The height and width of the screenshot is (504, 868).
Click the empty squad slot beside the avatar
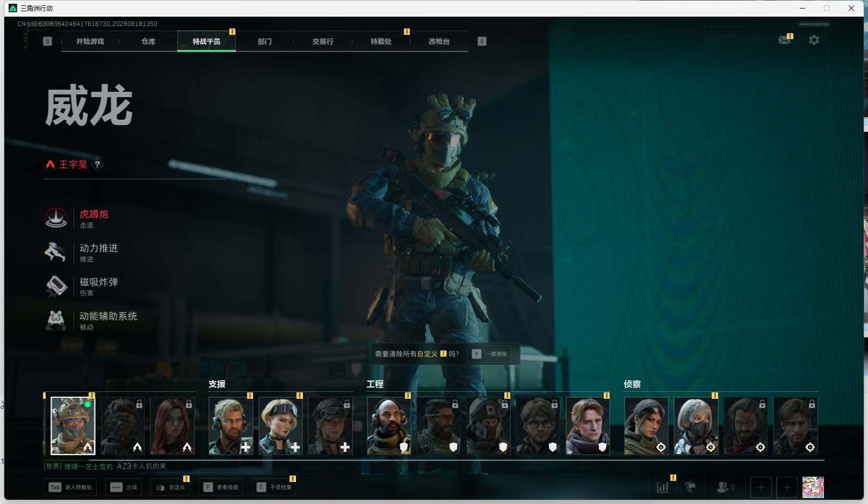[787, 487]
